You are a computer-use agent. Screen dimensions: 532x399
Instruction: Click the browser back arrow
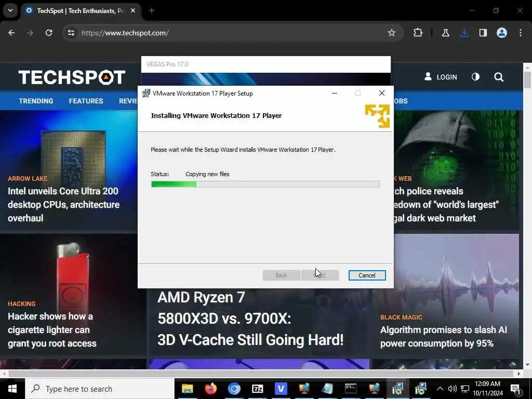(11, 33)
